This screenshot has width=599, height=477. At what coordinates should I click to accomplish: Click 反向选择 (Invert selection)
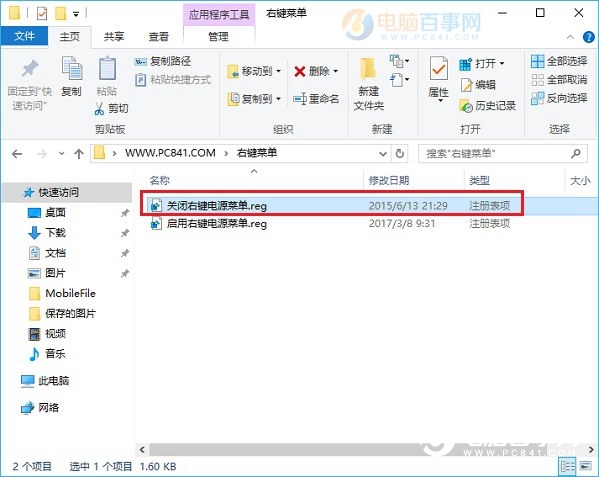coord(559,99)
